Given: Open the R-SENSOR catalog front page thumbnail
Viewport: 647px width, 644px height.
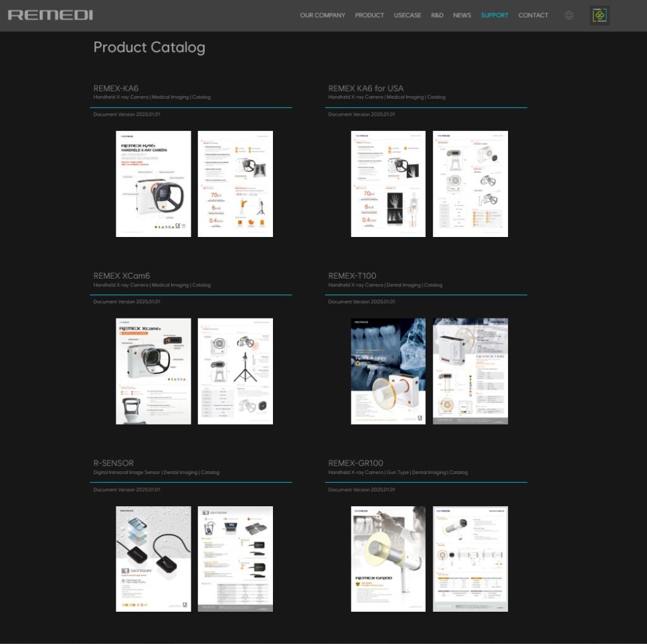Looking at the screenshot, I should (x=154, y=558).
